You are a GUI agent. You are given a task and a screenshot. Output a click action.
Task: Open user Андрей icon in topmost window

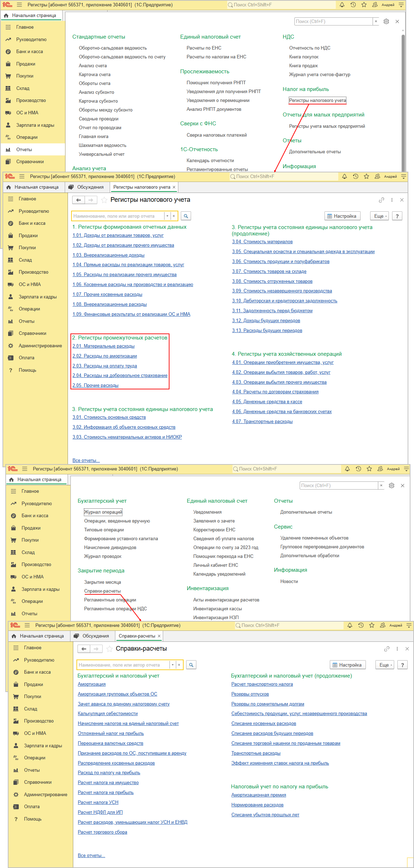point(375,5)
